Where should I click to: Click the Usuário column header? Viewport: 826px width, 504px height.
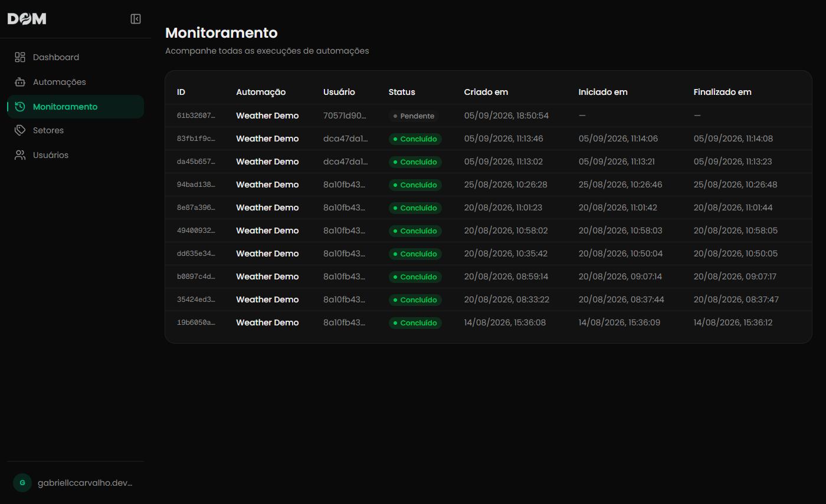point(339,92)
